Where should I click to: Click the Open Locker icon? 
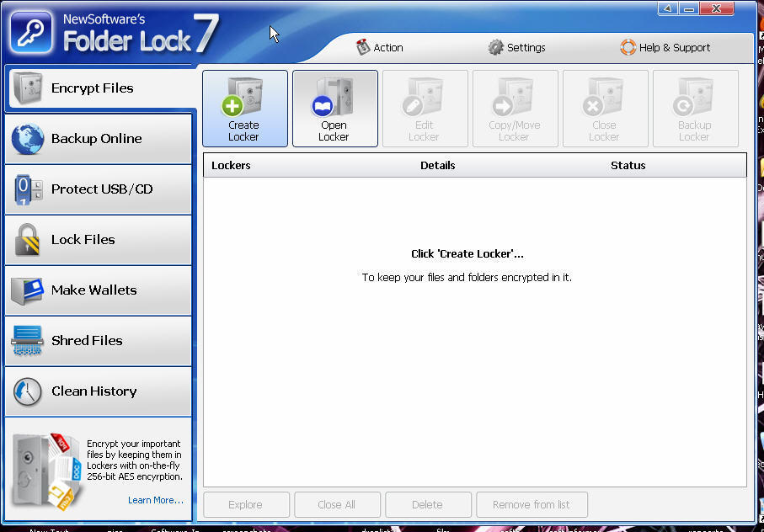click(x=334, y=108)
